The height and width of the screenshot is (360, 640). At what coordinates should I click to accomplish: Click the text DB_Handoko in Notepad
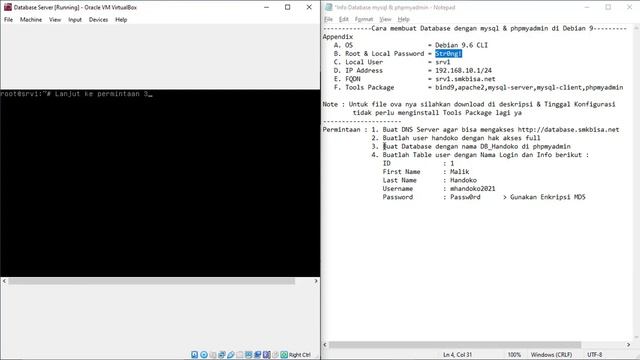click(x=499, y=146)
